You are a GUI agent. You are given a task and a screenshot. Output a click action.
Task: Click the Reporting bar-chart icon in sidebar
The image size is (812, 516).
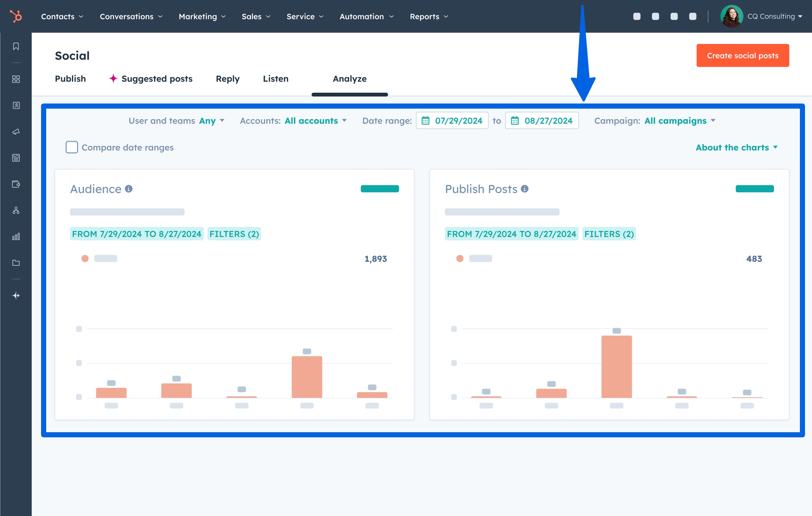click(x=16, y=237)
